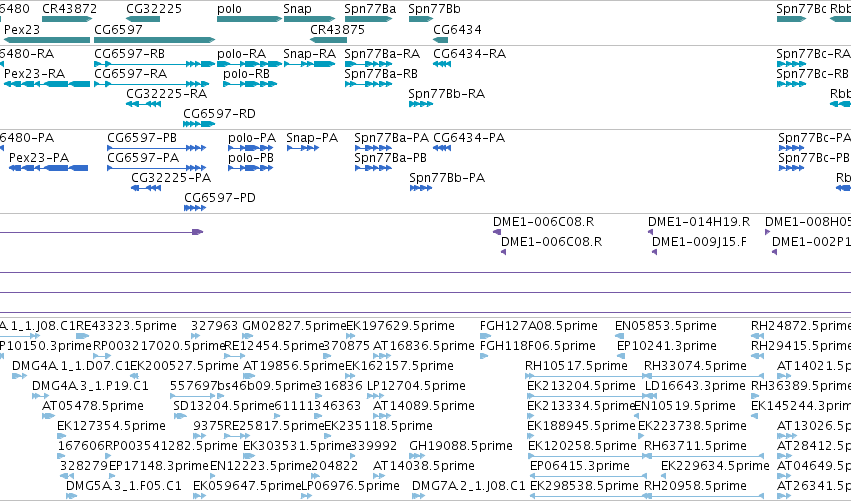This screenshot has width=851, height=501.
Task: Select transcript Spn77Ba-RA
Action: (x=368, y=64)
